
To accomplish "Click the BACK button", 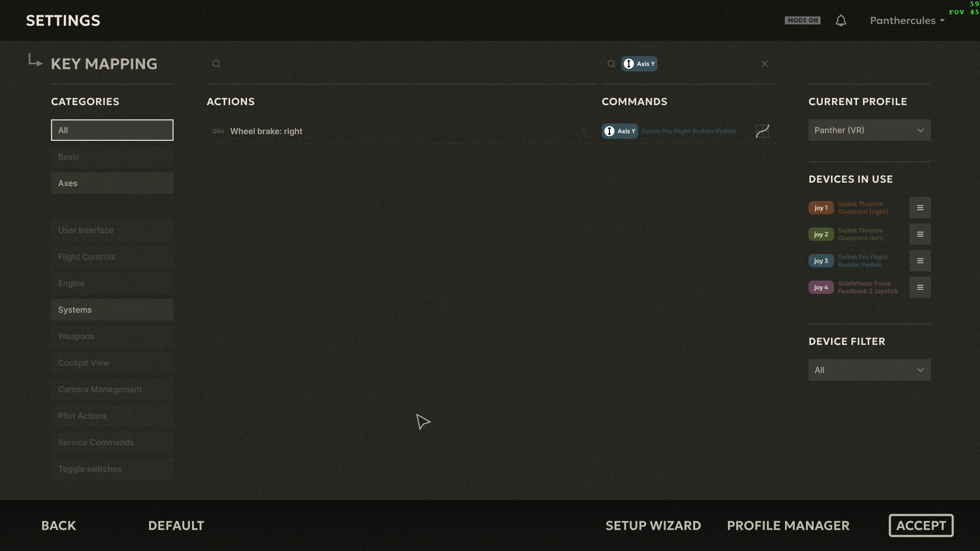I will click(59, 525).
